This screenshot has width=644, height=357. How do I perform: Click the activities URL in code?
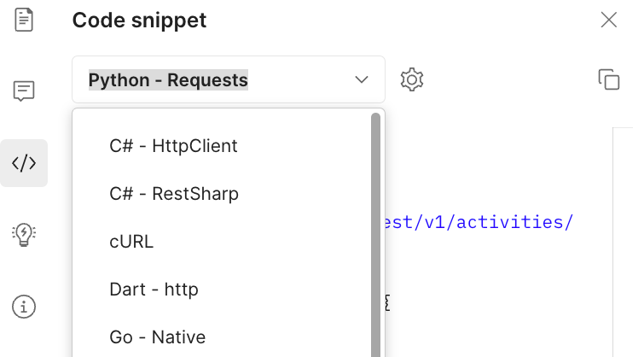click(478, 222)
